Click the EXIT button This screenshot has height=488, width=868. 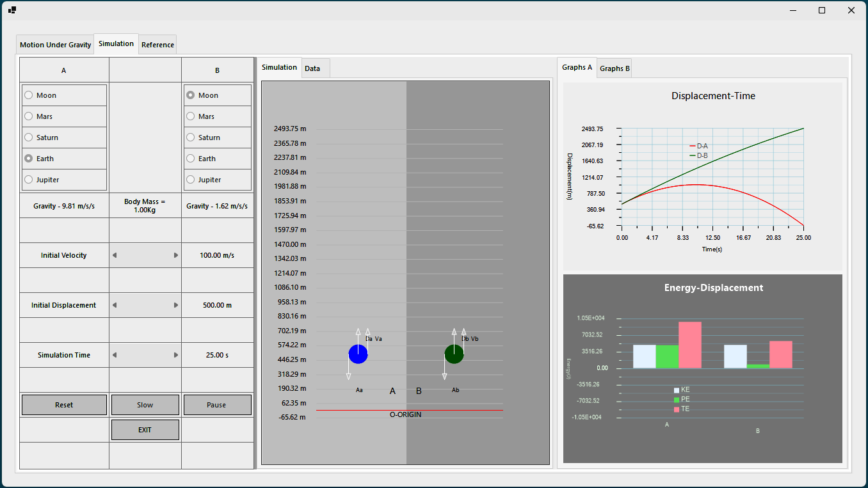coord(145,430)
